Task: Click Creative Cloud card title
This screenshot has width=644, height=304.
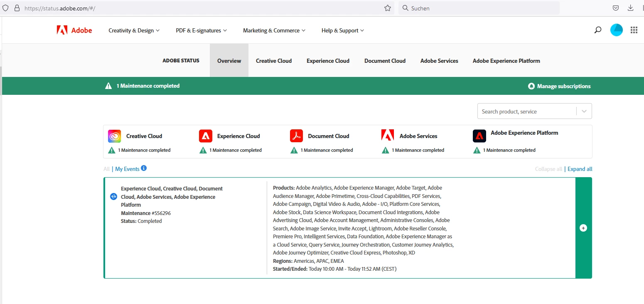Action: [144, 136]
